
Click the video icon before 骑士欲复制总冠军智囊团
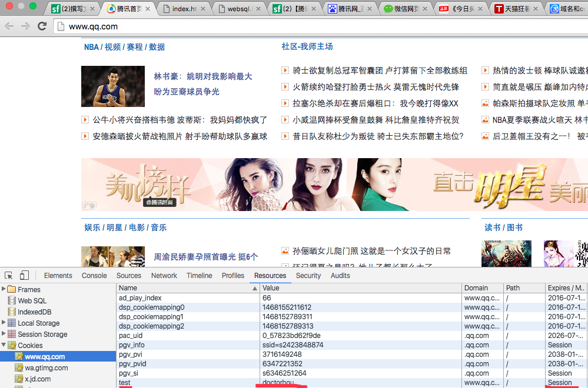click(x=285, y=70)
